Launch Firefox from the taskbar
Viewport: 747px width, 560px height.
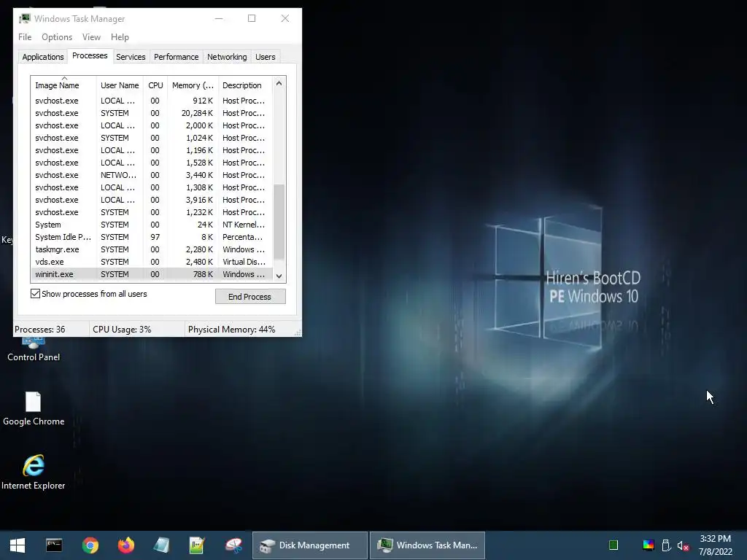coord(125,545)
